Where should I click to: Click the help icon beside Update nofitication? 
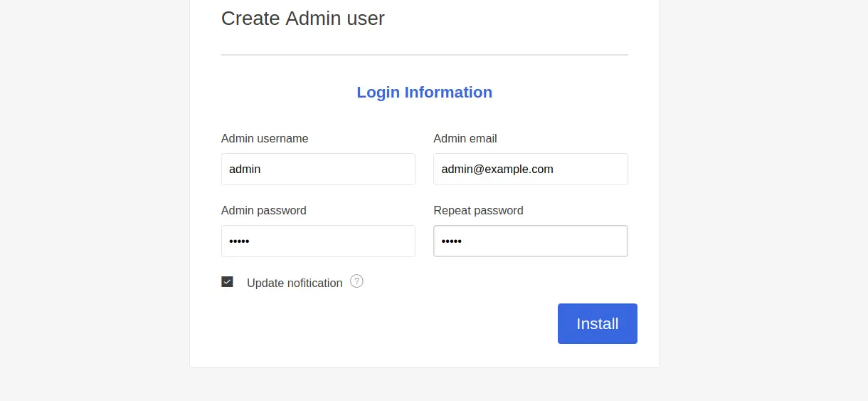(x=357, y=281)
